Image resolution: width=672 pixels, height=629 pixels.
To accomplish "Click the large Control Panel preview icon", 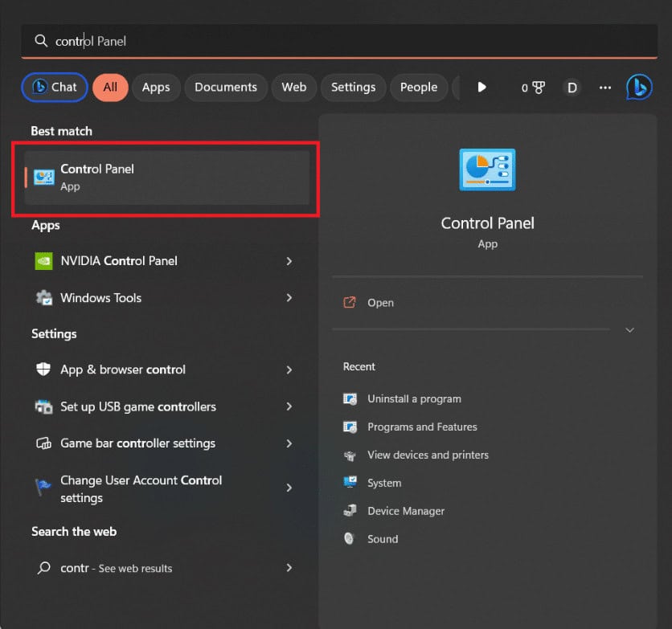I will 487,170.
